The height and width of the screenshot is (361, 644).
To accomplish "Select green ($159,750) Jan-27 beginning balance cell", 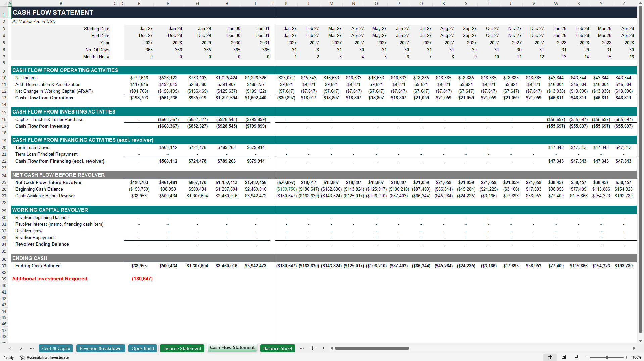I will pyautogui.click(x=286, y=189).
